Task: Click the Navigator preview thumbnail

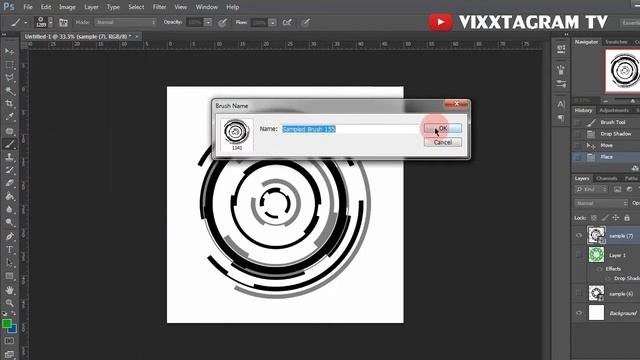Action: [622, 71]
